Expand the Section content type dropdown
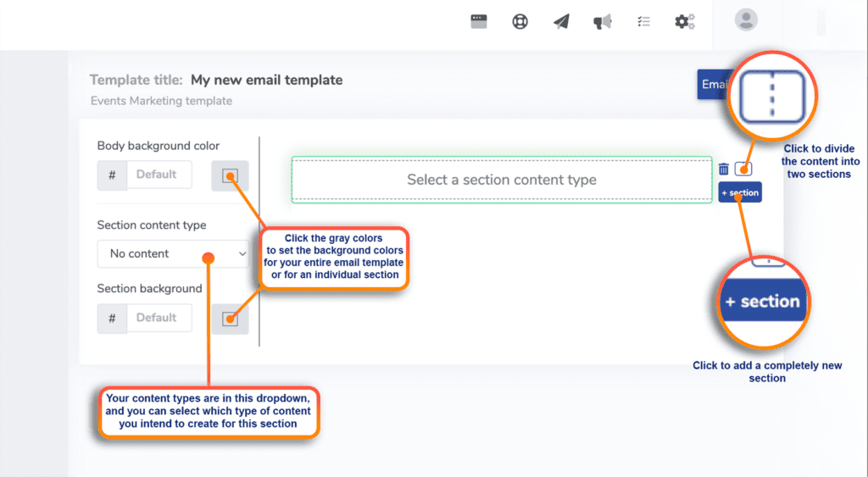Screen dimensions: 868x477 [173, 253]
